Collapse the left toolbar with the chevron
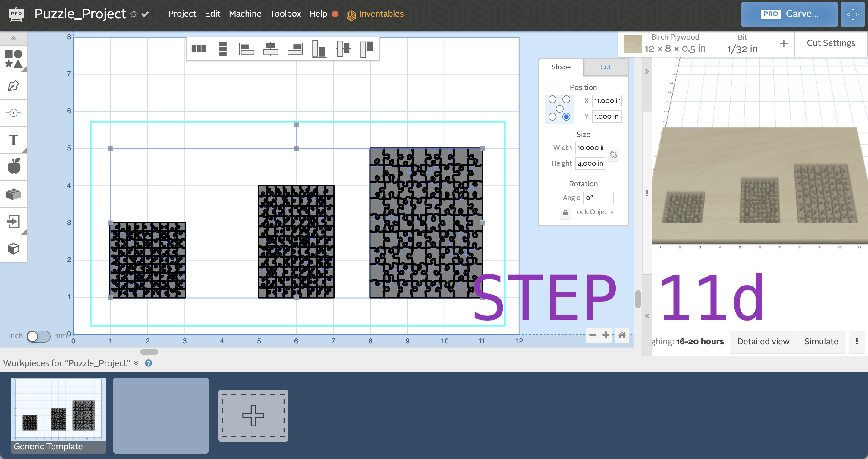The height and width of the screenshot is (459, 868). 14,38
